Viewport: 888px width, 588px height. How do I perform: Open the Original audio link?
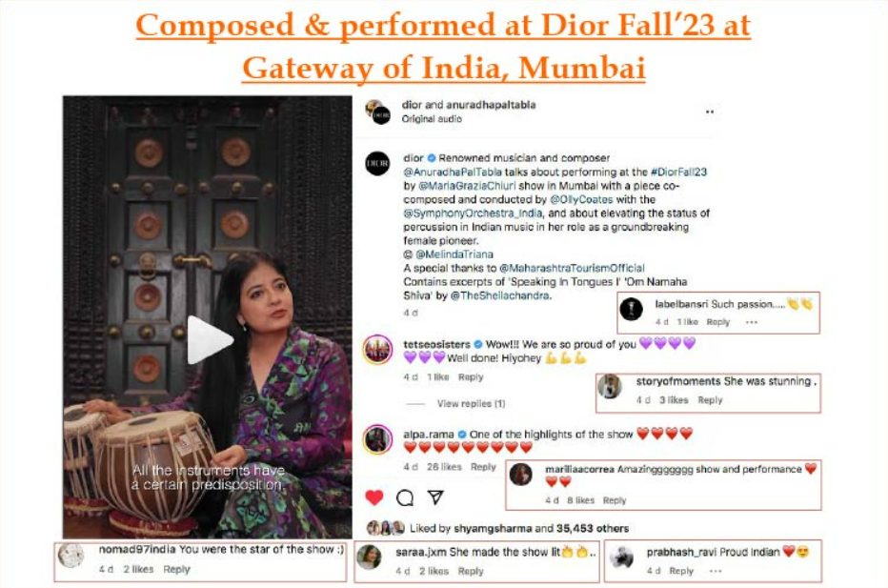(432, 119)
